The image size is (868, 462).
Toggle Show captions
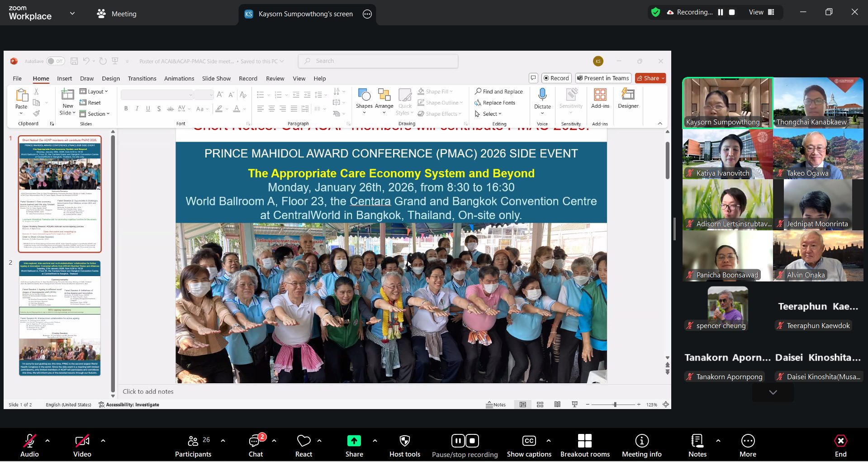tap(529, 446)
